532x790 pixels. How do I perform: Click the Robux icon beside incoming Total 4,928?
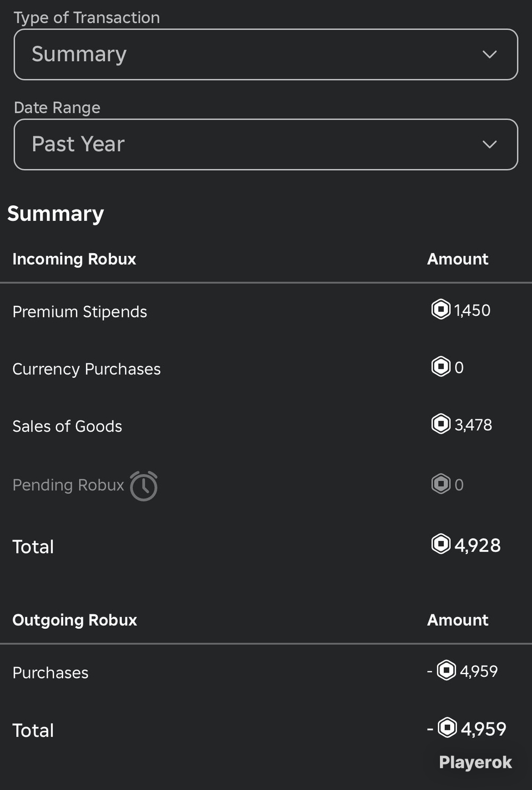(x=440, y=544)
